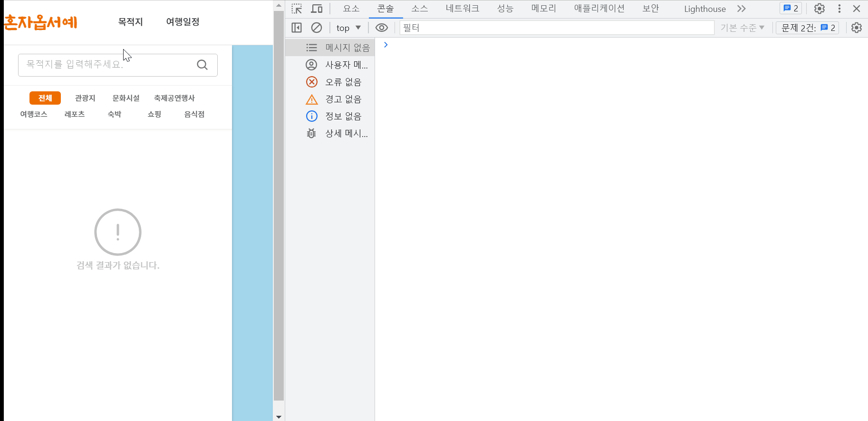The height and width of the screenshot is (421, 868).
Task: Switch to the 성능 tab
Action: 505,9
